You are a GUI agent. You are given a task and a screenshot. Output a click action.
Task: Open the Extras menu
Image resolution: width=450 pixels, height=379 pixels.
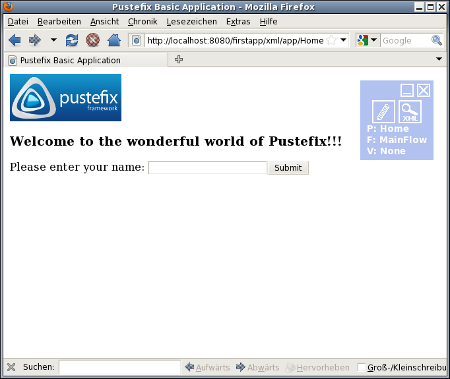tap(238, 22)
